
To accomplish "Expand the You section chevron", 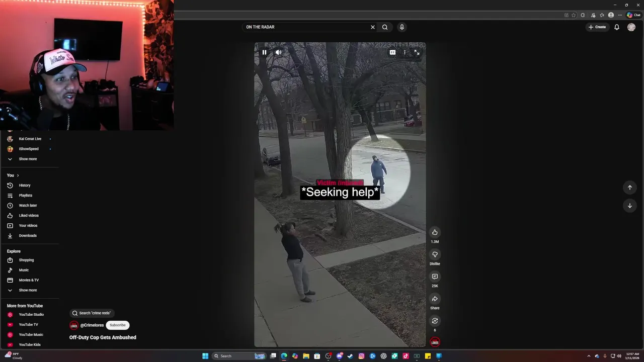I will (x=18, y=175).
